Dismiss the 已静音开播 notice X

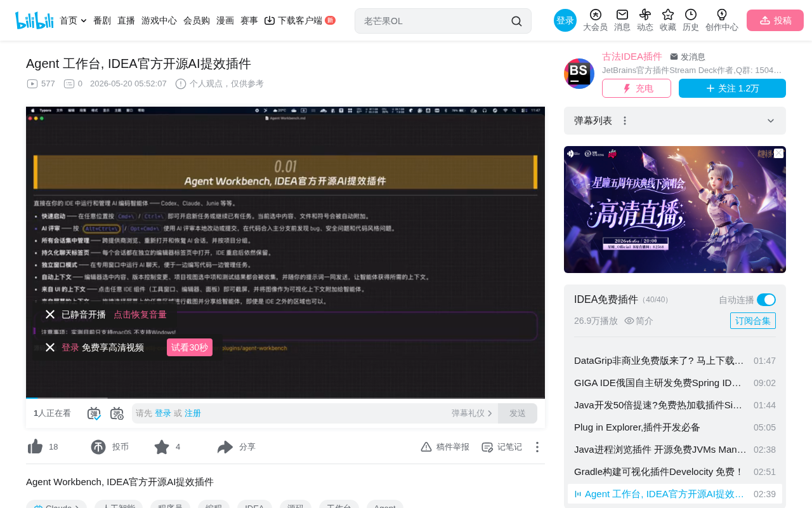coord(50,314)
